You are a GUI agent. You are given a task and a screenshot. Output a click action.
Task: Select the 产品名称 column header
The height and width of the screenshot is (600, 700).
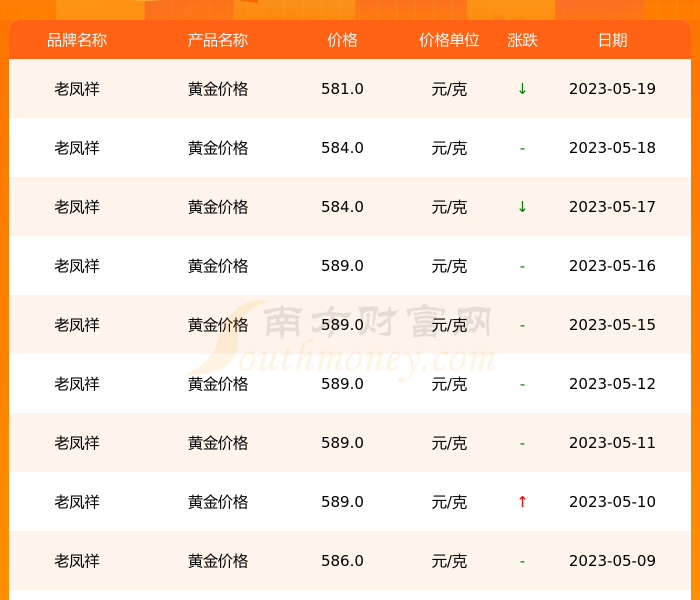[218, 40]
